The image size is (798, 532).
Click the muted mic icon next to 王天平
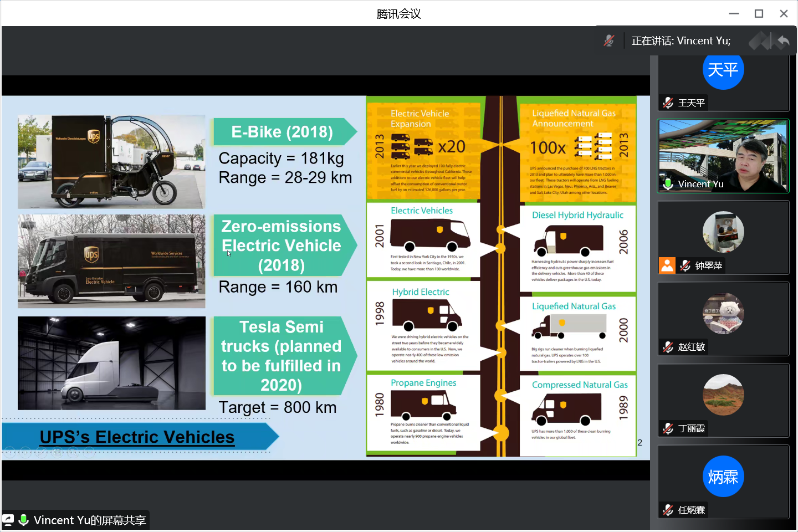[668, 103]
